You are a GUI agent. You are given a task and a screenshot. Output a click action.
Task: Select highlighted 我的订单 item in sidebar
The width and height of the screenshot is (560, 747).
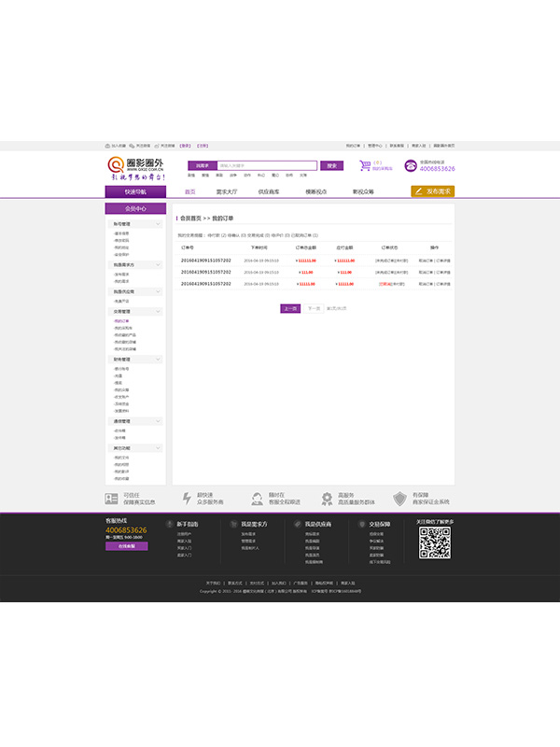coord(121,321)
